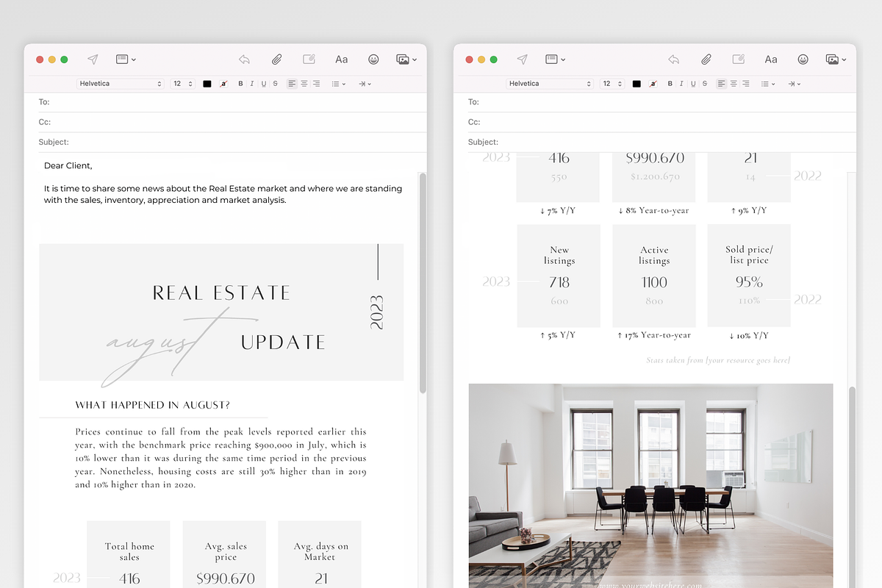882x588 pixels.
Task: Open background color picker in right window
Action: [653, 84]
